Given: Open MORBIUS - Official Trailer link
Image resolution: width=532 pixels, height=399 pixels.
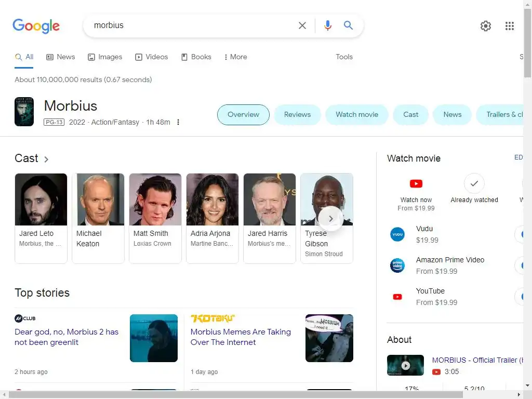Looking at the screenshot, I should [x=477, y=361].
